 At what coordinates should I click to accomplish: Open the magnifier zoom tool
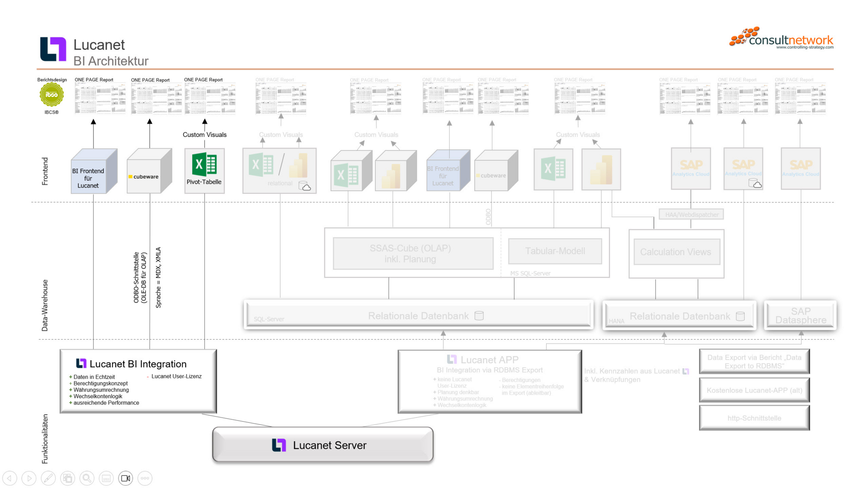pos(87,478)
